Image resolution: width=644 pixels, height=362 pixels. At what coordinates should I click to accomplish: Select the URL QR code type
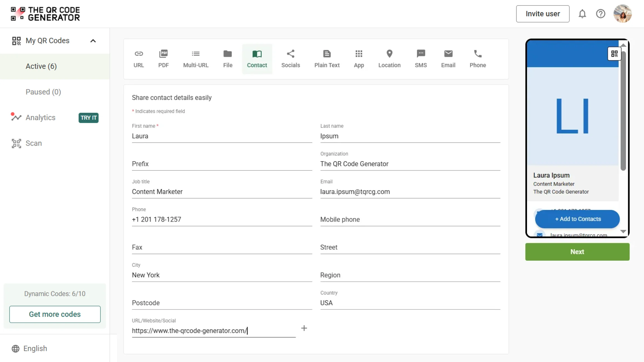138,58
